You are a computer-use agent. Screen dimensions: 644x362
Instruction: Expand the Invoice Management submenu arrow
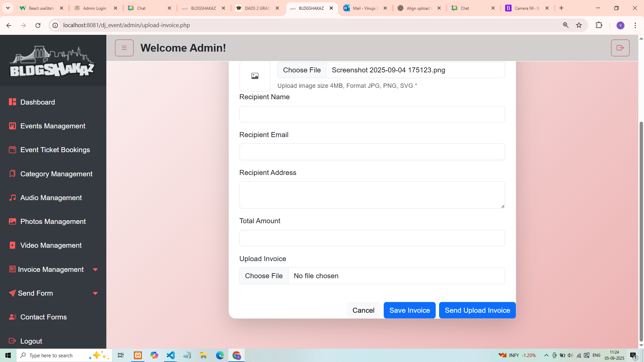coord(95,269)
